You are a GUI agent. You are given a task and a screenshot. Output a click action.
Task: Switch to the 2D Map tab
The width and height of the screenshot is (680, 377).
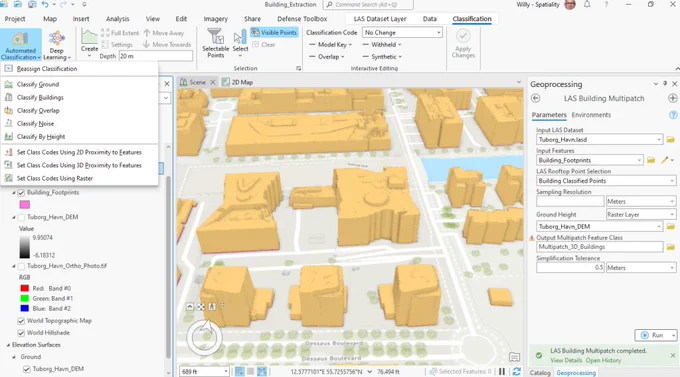(237, 82)
